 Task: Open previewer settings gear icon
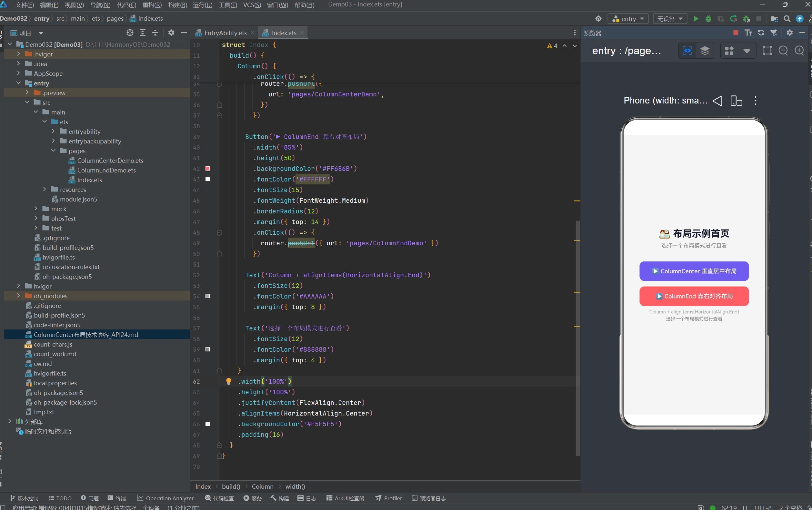coord(790,33)
